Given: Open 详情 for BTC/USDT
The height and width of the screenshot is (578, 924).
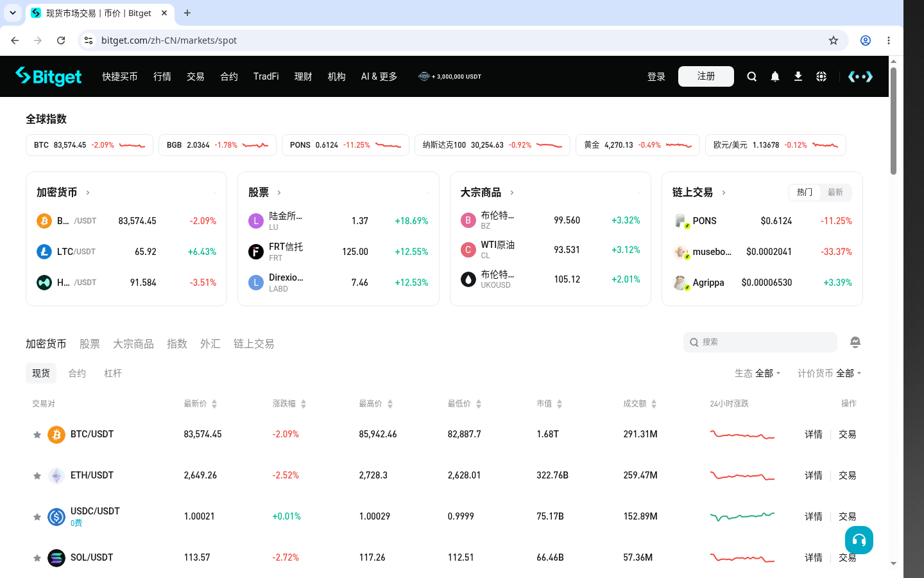Looking at the screenshot, I should [x=814, y=435].
